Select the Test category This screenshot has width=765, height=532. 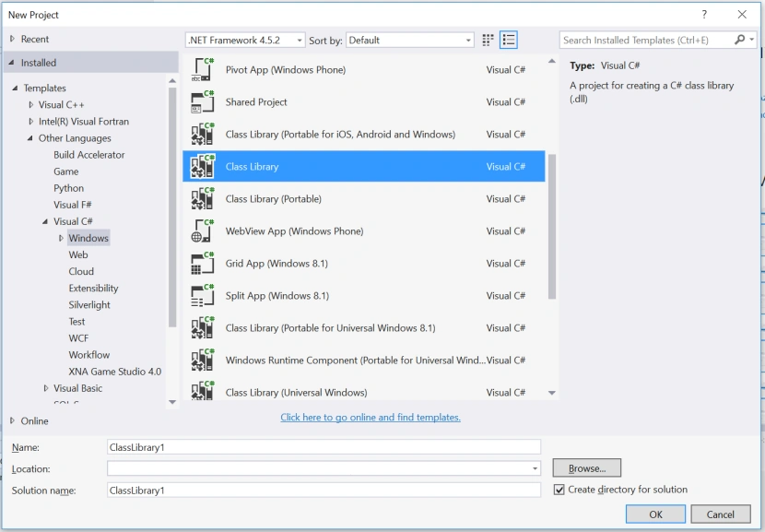coord(76,322)
